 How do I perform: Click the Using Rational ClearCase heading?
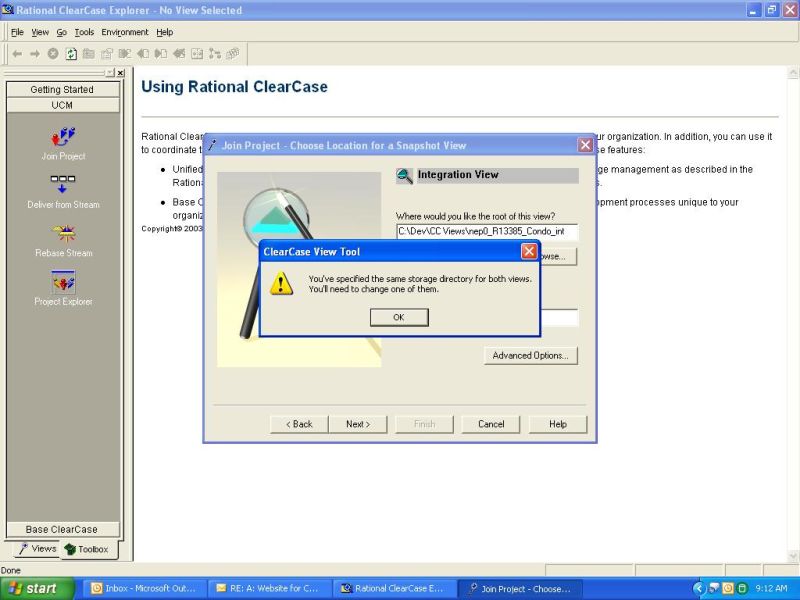(234, 87)
